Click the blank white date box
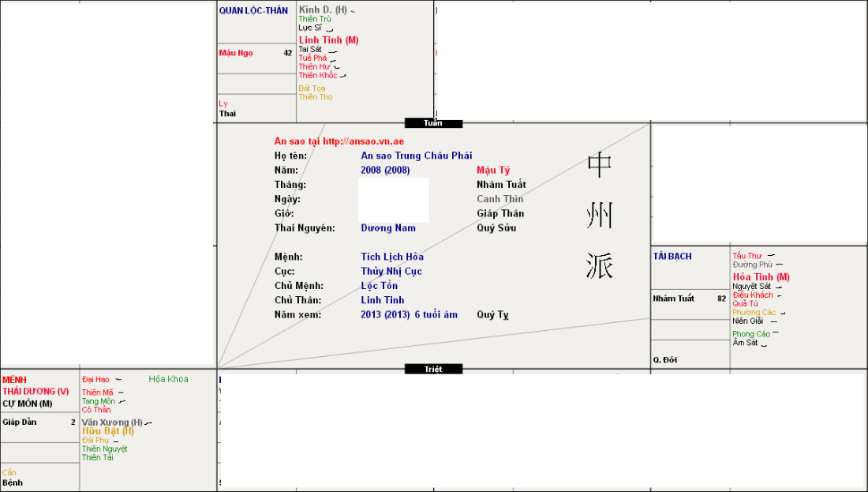The width and height of the screenshot is (868, 492). click(x=393, y=200)
